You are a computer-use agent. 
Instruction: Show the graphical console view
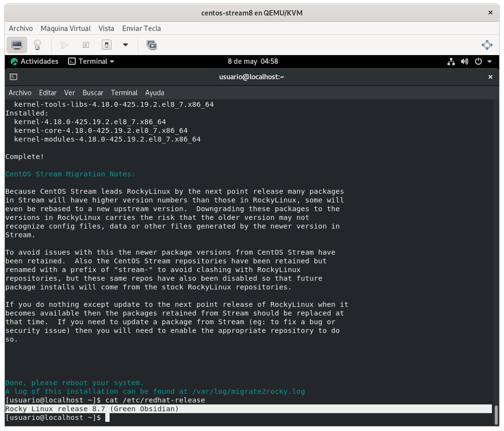point(17,45)
